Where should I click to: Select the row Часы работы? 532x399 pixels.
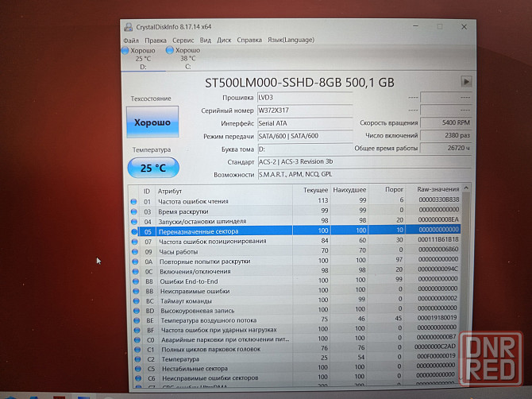295,250
